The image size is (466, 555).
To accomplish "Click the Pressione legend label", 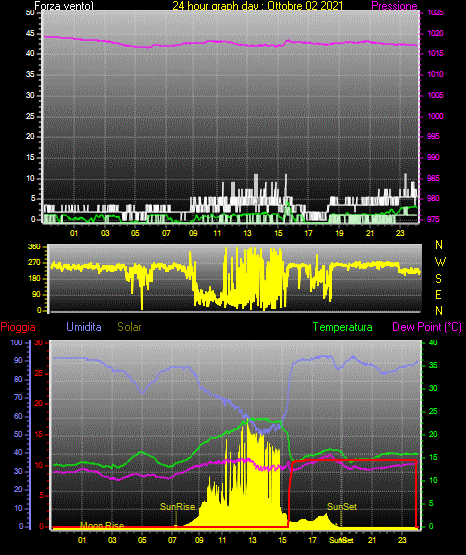I will (394, 6).
